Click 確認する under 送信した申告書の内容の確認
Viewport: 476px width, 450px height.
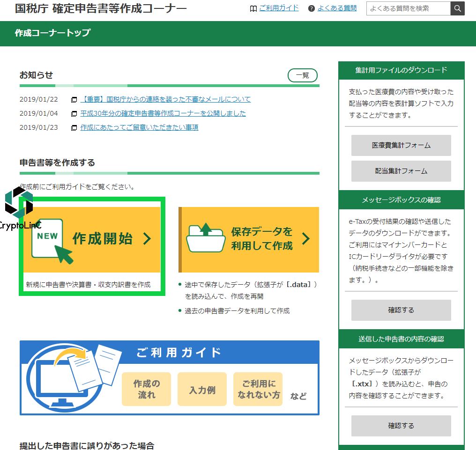point(401,426)
